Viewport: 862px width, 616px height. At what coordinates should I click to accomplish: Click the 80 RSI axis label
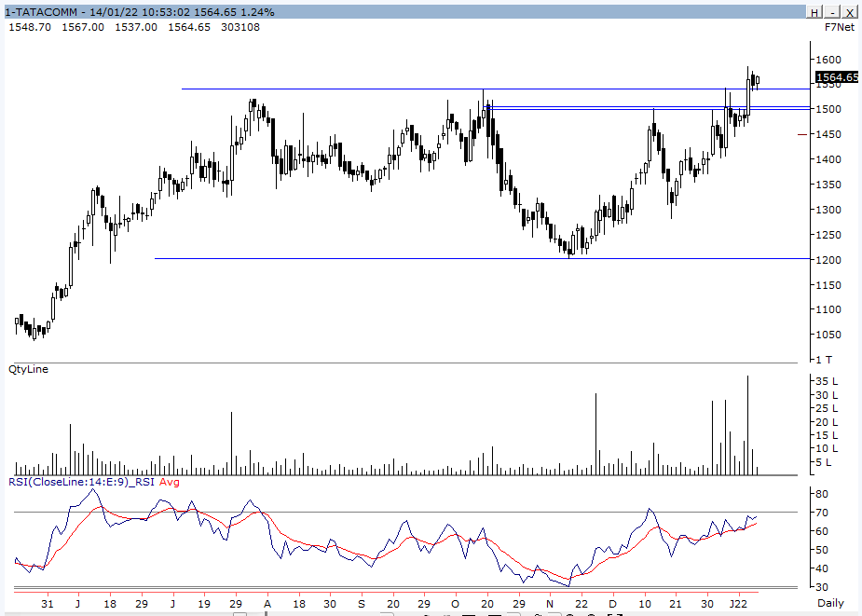pyautogui.click(x=822, y=494)
